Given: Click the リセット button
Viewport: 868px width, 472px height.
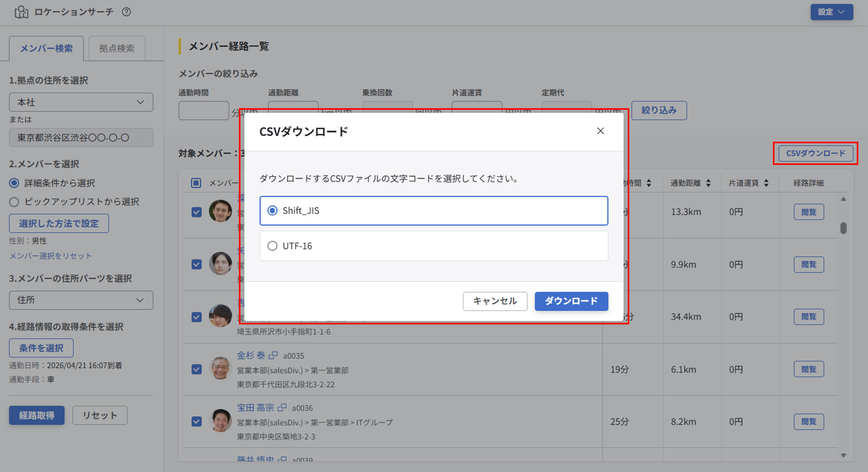Looking at the screenshot, I should pyautogui.click(x=100, y=415).
